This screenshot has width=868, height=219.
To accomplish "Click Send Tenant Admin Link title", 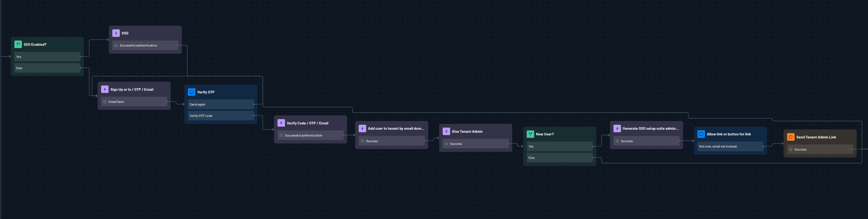I will (816, 137).
